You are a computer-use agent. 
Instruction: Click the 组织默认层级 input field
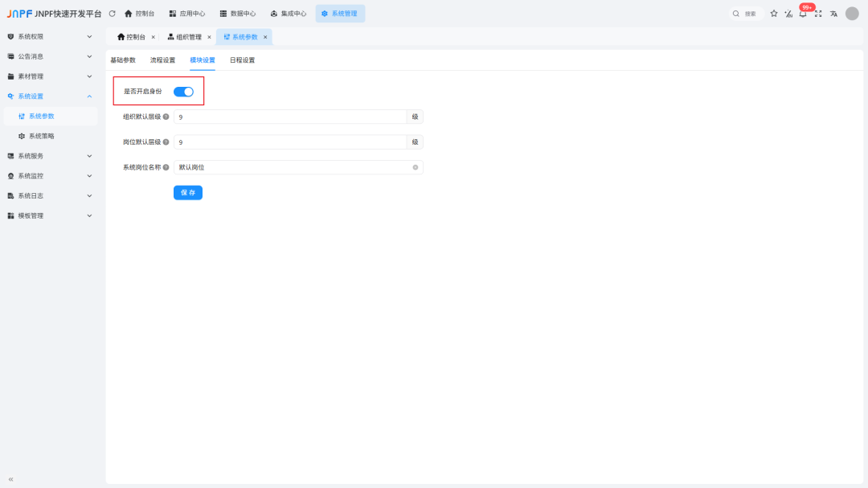[290, 117]
